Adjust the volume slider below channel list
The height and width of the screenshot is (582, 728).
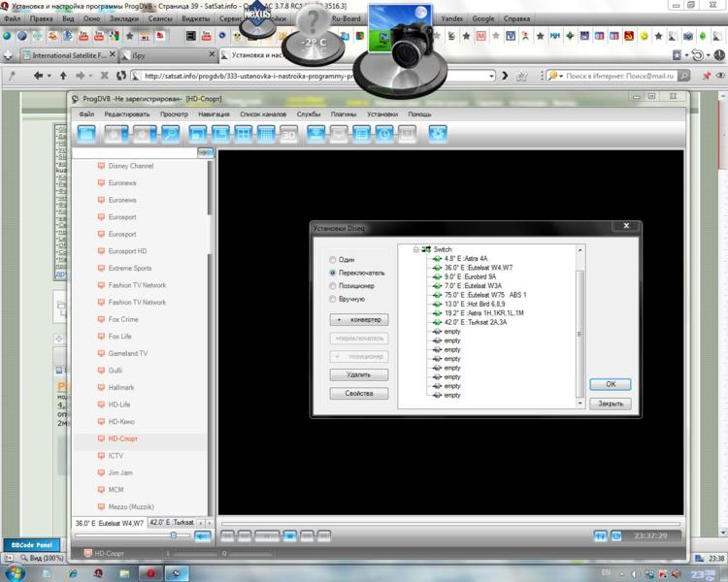[174, 534]
